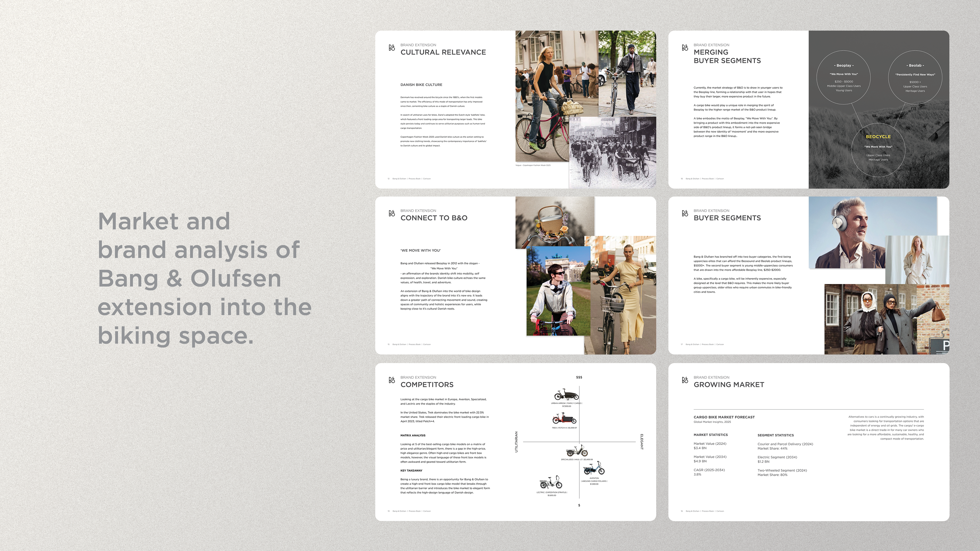Select the Lectric Expedition Stratus bike image
This screenshot has height=551, width=980.
551,483
